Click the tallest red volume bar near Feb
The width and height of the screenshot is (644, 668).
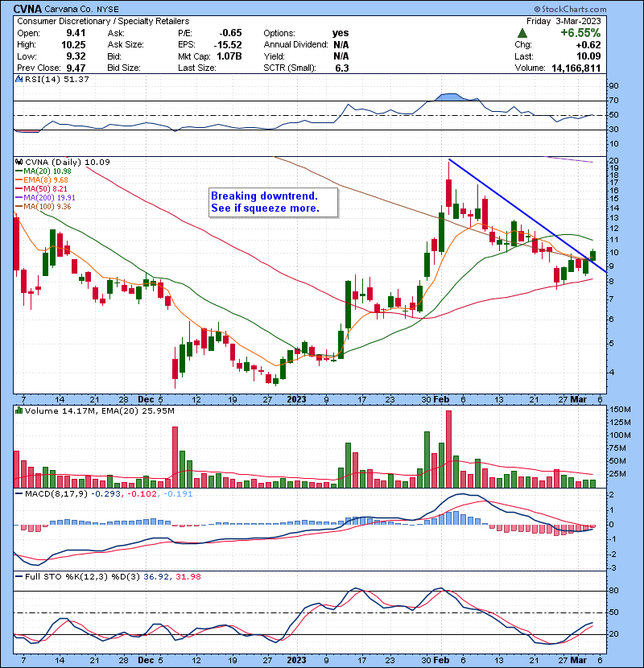coord(448,449)
